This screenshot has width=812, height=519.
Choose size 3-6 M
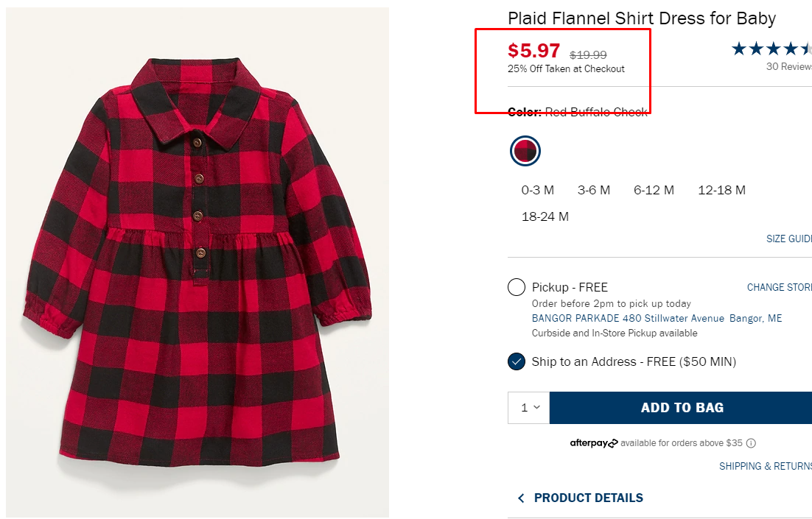(x=594, y=190)
